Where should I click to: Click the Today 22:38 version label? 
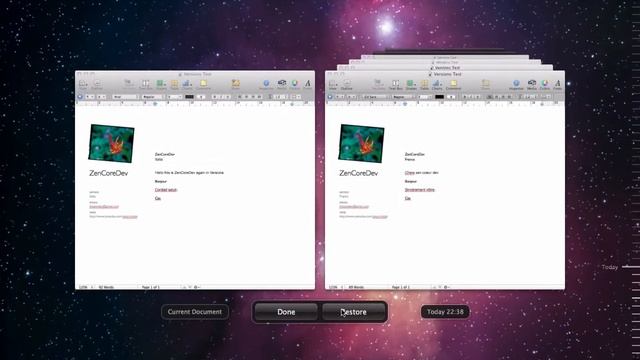(x=445, y=312)
